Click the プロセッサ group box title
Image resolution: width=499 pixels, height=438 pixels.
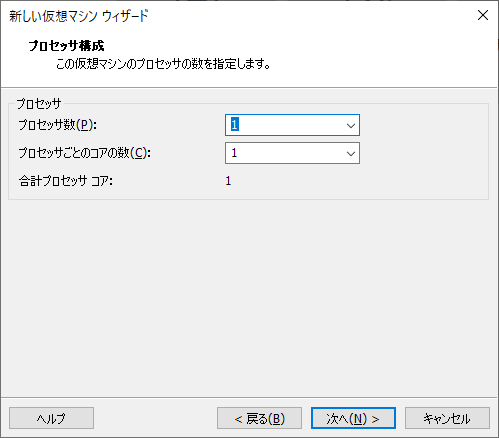(x=39, y=104)
